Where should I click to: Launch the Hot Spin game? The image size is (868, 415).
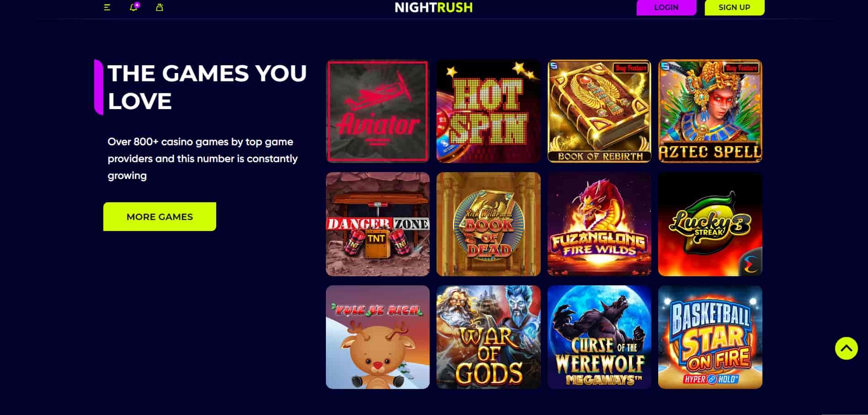pos(488,111)
